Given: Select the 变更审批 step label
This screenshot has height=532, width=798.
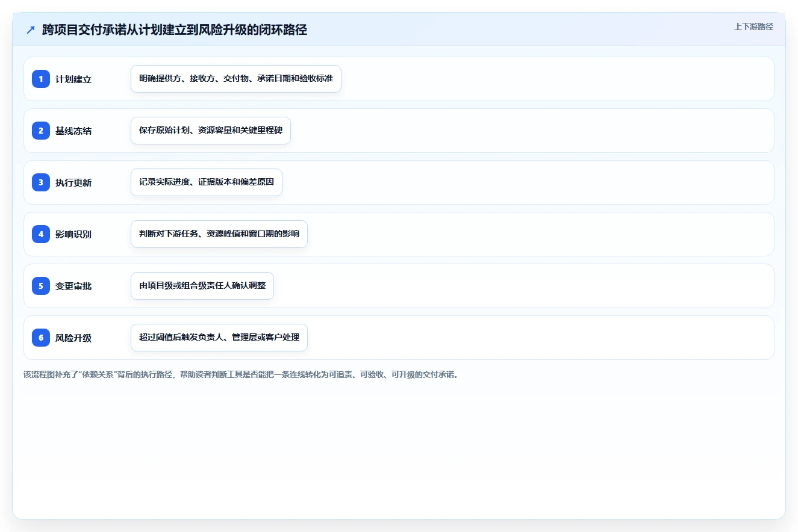Looking at the screenshot, I should (73, 286).
